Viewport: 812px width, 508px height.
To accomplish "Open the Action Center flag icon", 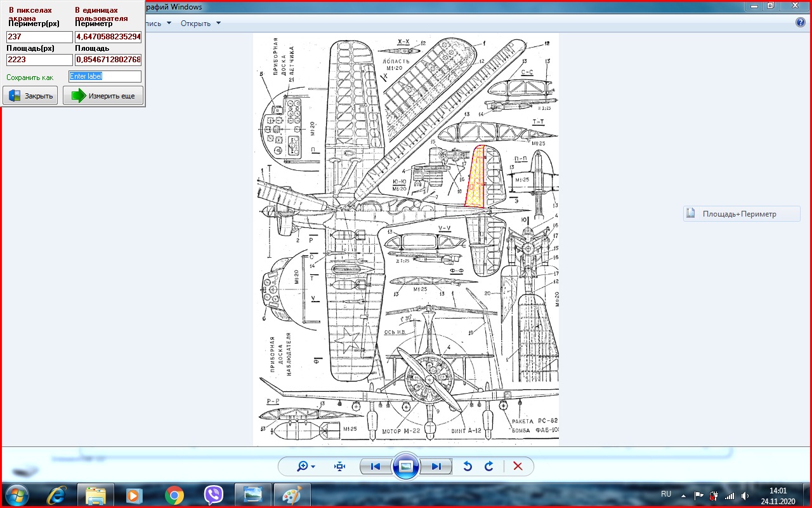I will 699,495.
